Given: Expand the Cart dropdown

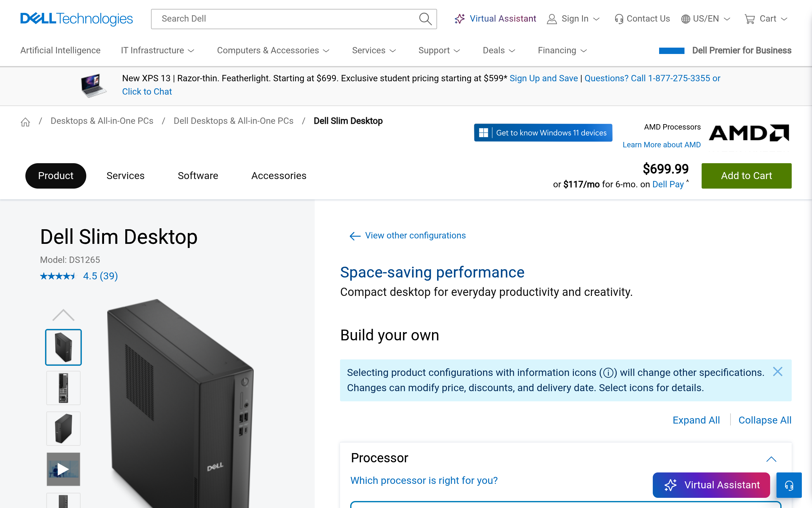Looking at the screenshot, I should tap(784, 19).
